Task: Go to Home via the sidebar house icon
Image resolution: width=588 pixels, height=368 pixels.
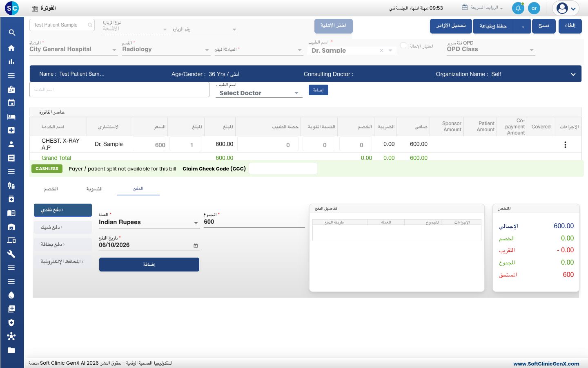Action: pos(11,48)
